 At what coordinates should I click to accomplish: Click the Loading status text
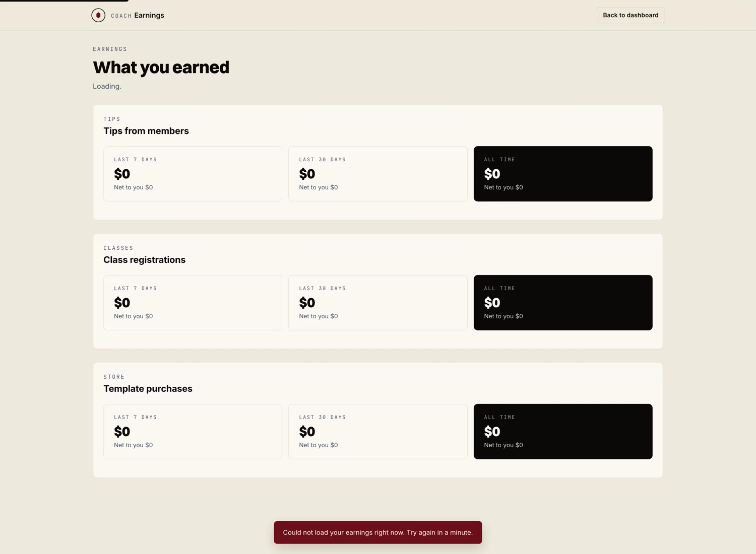click(x=107, y=86)
